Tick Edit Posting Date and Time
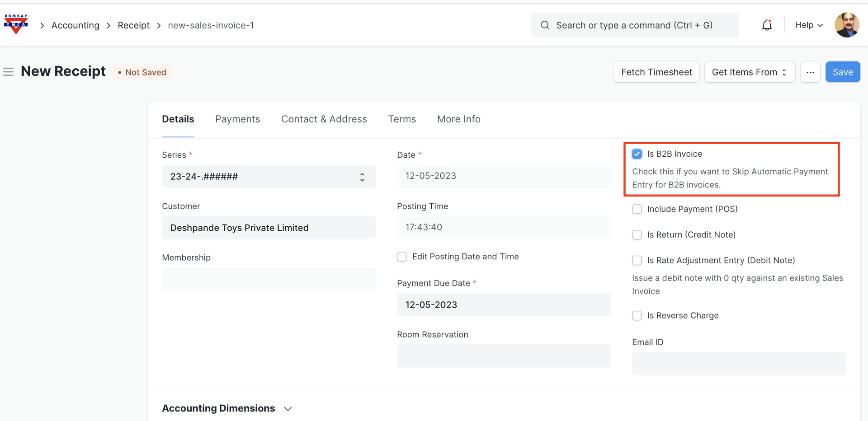 (402, 257)
